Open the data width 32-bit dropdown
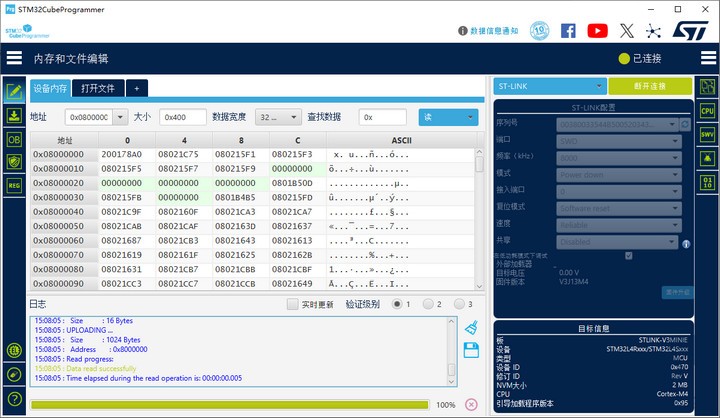 [x=278, y=117]
